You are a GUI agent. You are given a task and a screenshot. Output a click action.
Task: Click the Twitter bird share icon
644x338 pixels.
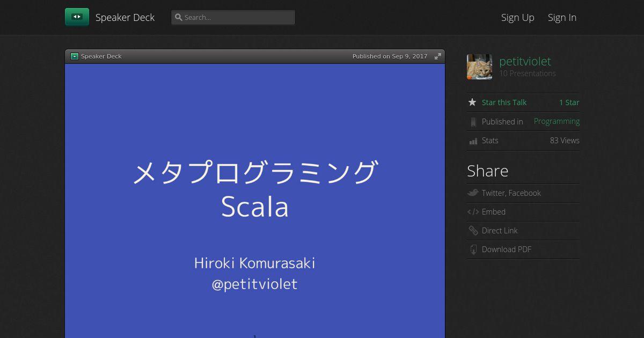[473, 193]
